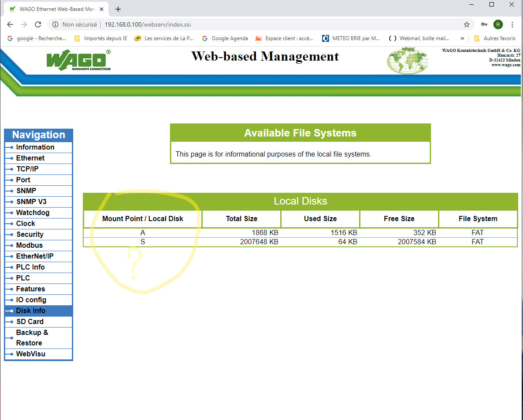Viewport: 523px width, 420px height.
Task: Click the browser reload page icon
Action: click(38, 24)
